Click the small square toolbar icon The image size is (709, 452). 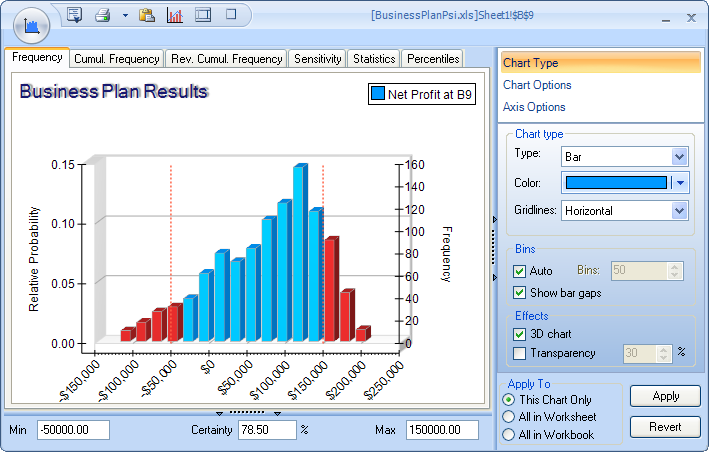[231, 15]
